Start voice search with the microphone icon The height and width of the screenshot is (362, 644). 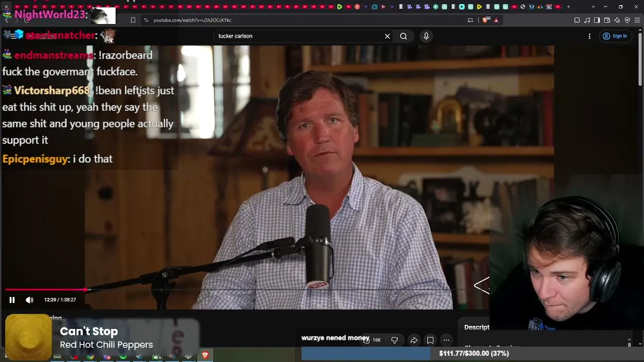[x=426, y=36]
